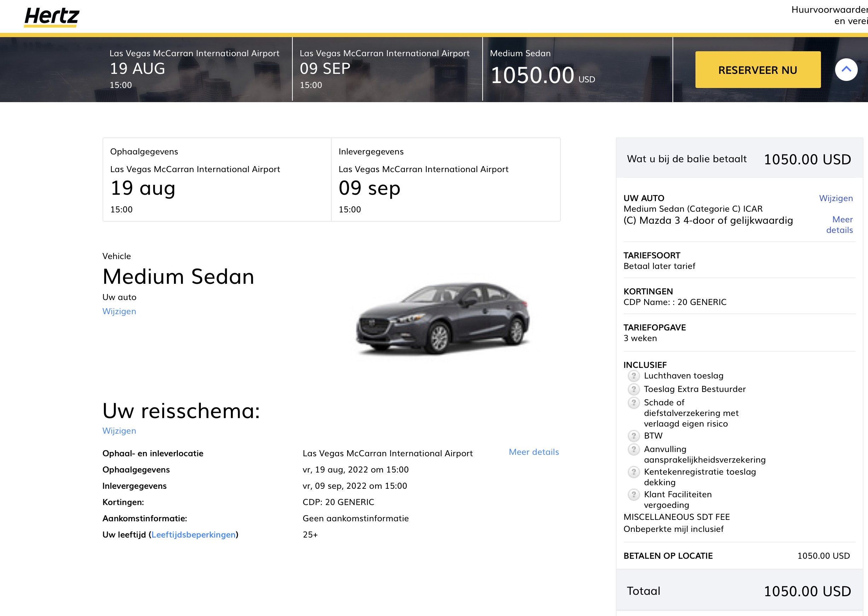Open help icon for Toeslag Extra Bestuurder
This screenshot has height=616, width=868.
click(633, 389)
